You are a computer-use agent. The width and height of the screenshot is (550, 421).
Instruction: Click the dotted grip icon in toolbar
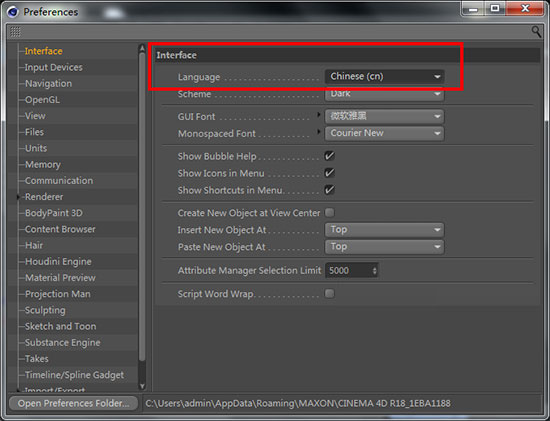[x=15, y=32]
